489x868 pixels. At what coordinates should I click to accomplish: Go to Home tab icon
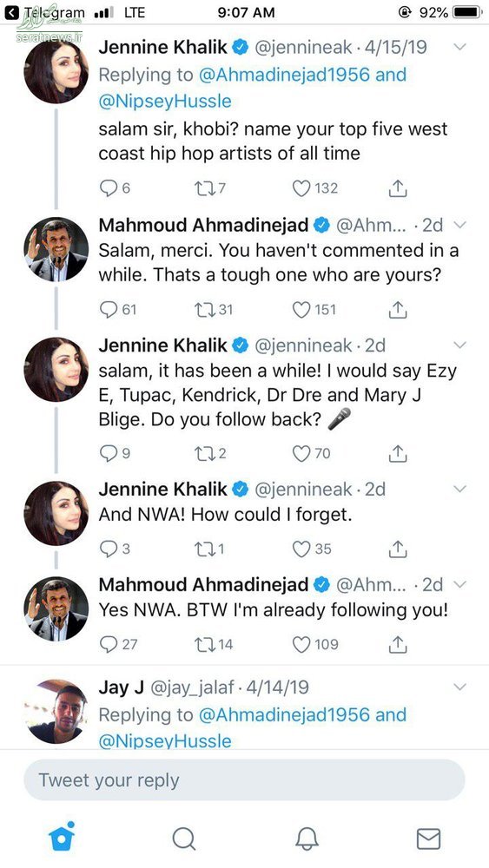tap(61, 837)
